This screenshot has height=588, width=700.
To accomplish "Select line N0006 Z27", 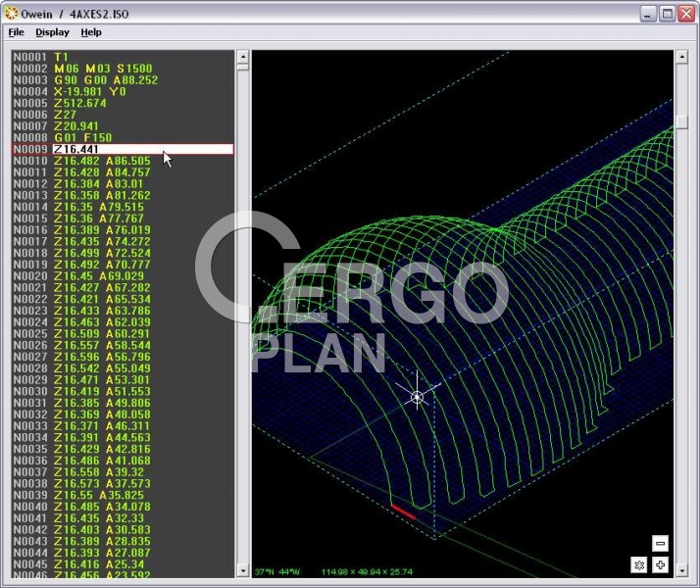I will tap(123, 115).
